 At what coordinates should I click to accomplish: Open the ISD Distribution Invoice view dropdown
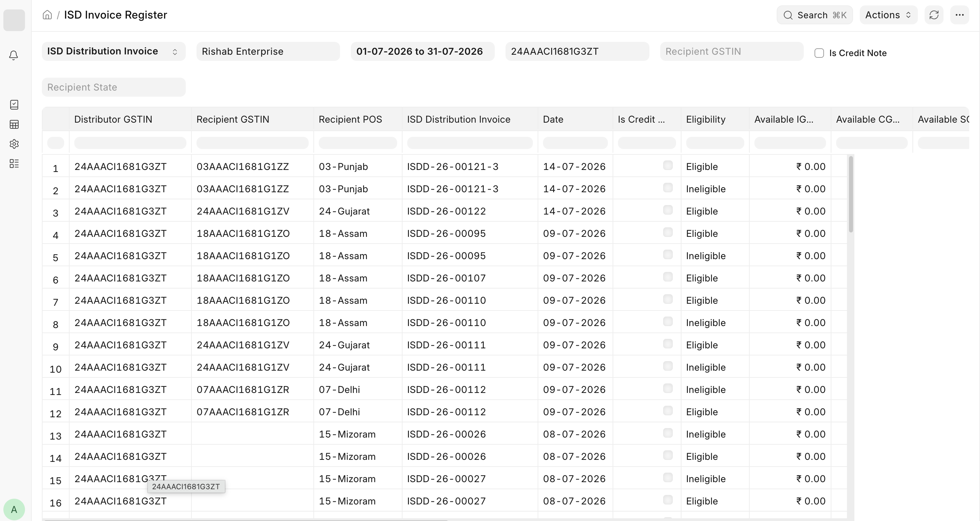pos(114,51)
